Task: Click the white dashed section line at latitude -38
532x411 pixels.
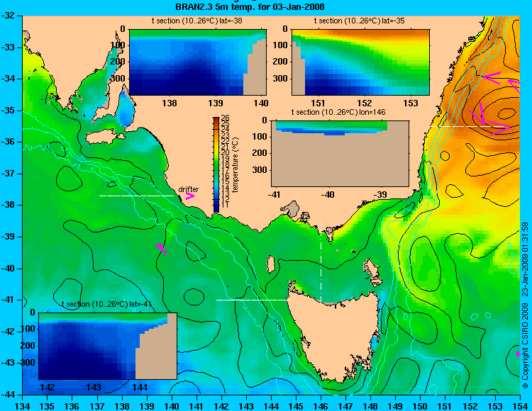Action: pyautogui.click(x=136, y=196)
